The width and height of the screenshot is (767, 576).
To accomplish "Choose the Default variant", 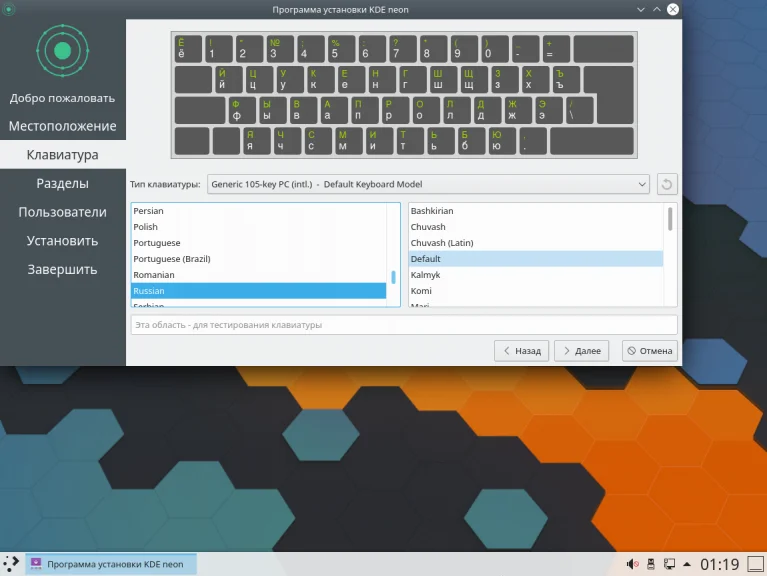I will coord(536,259).
